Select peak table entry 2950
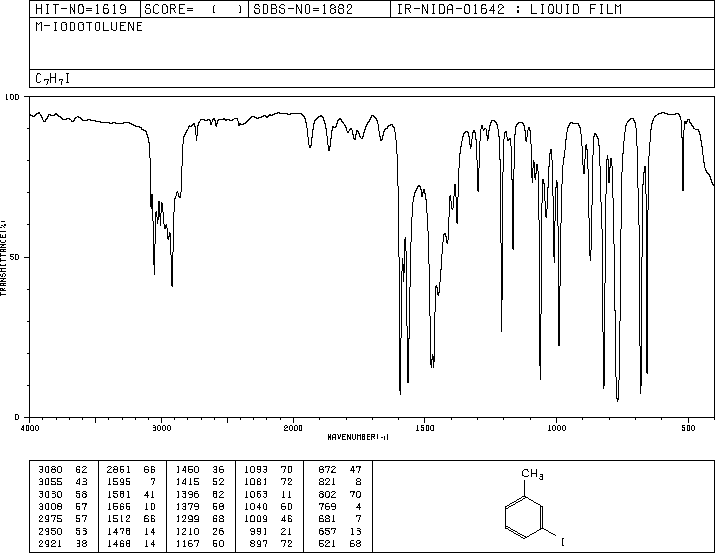Image resolution: width=715 pixels, height=553 pixels. pos(51,531)
